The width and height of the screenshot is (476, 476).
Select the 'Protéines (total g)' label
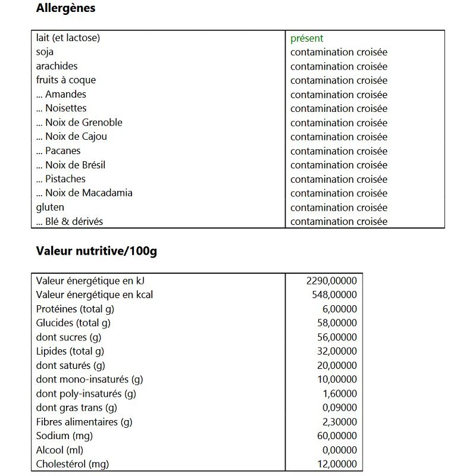pos(76,309)
